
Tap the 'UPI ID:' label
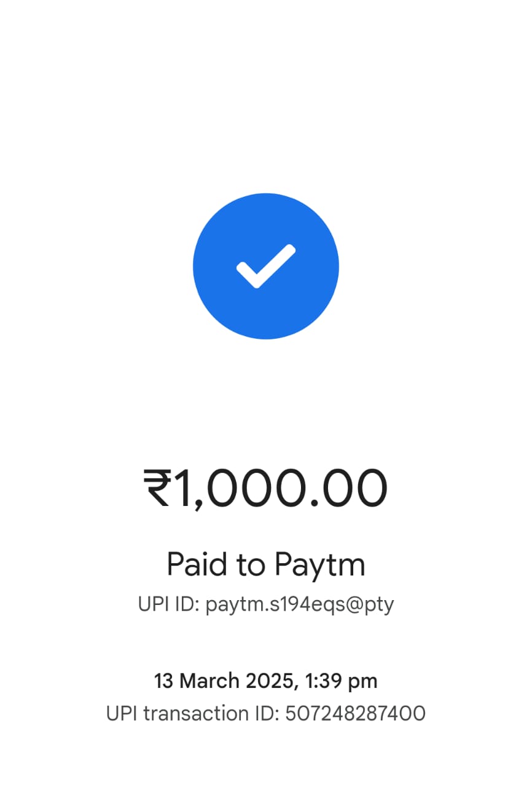coord(169,604)
